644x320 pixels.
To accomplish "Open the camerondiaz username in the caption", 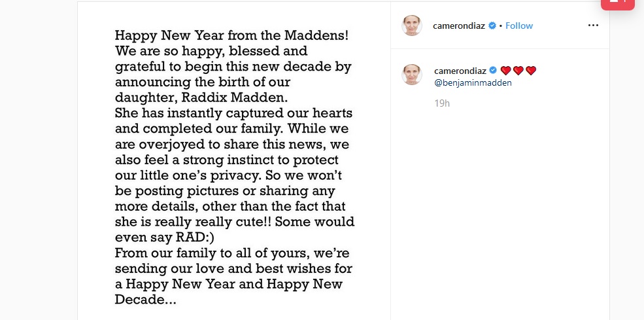I will click(x=460, y=71).
